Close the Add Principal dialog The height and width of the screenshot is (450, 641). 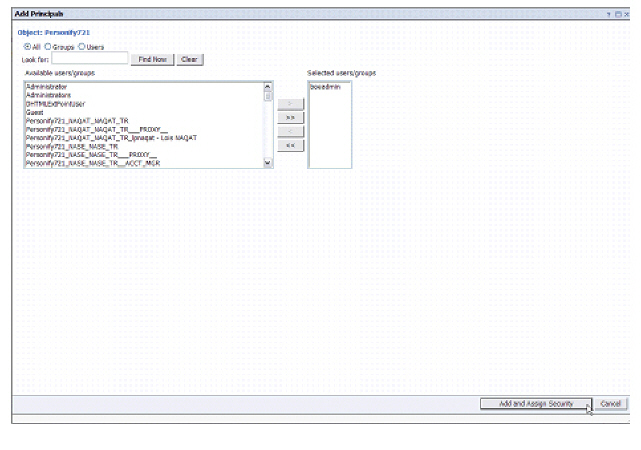pyautogui.click(x=627, y=13)
